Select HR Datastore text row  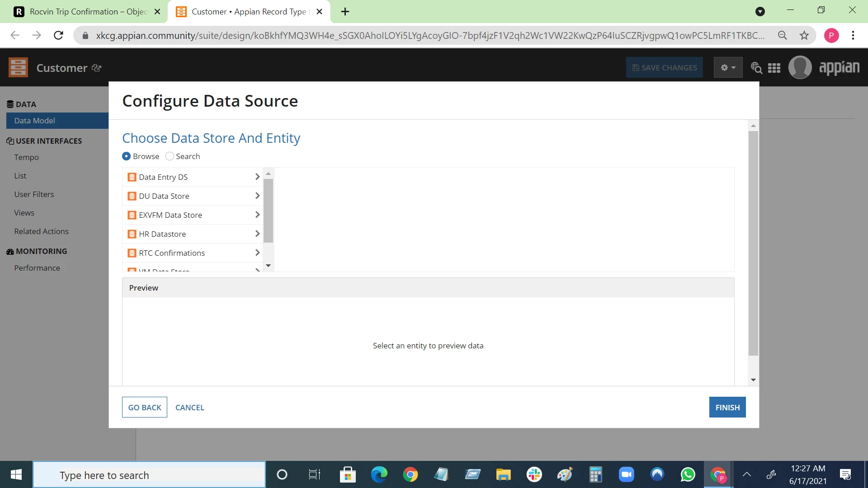(x=193, y=234)
